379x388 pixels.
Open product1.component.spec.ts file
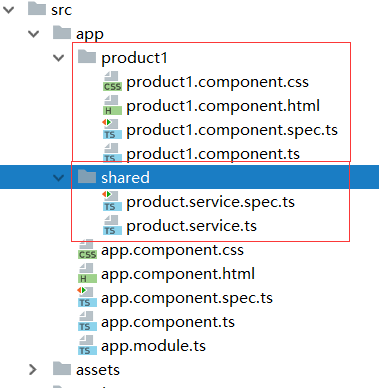pyautogui.click(x=232, y=130)
